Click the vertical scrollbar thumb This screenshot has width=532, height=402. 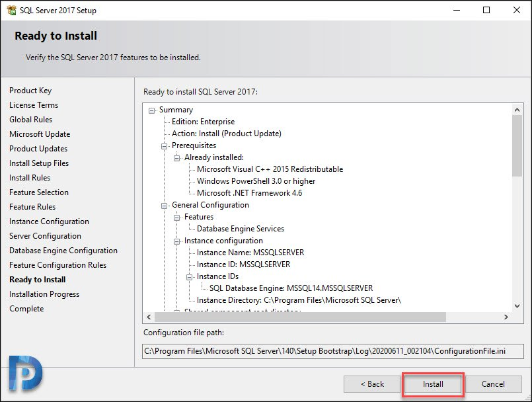517,145
